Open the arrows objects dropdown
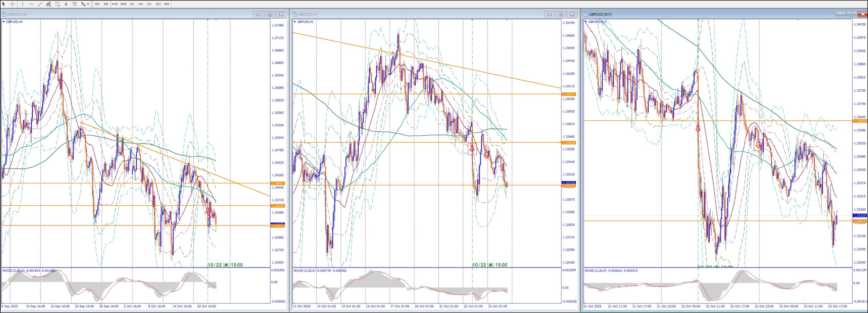This screenshot has height=313, width=868. click(88, 4)
